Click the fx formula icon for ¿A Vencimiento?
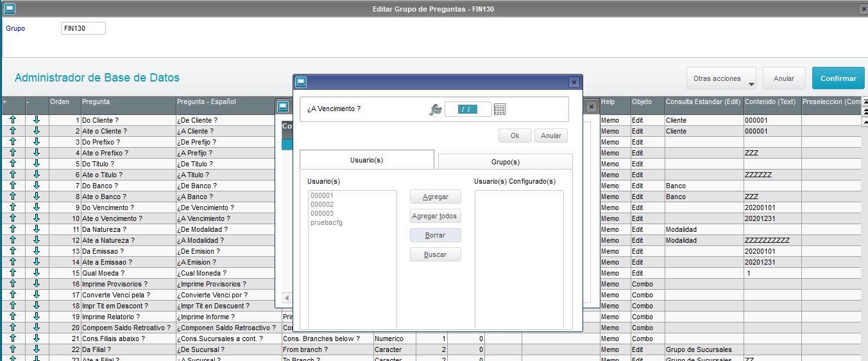The image size is (868, 361). pos(436,109)
